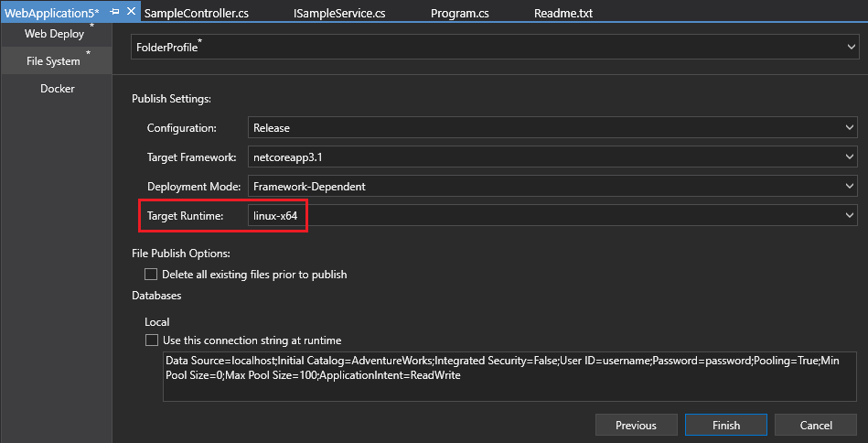This screenshot has width=868, height=443.
Task: Pin the WebApplication5 tab
Action: 115,12
